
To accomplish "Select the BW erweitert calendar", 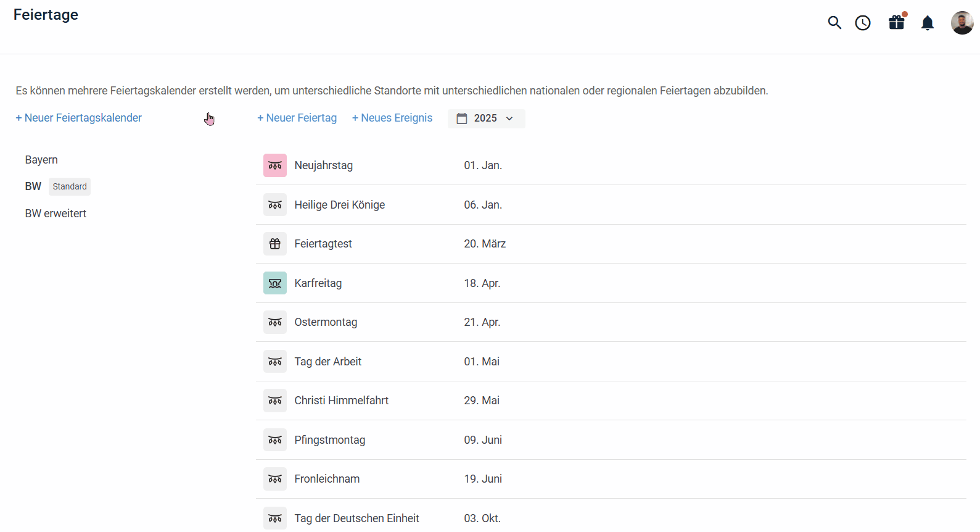I will (x=56, y=214).
